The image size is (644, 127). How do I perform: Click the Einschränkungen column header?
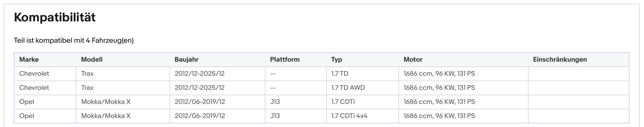click(560, 60)
